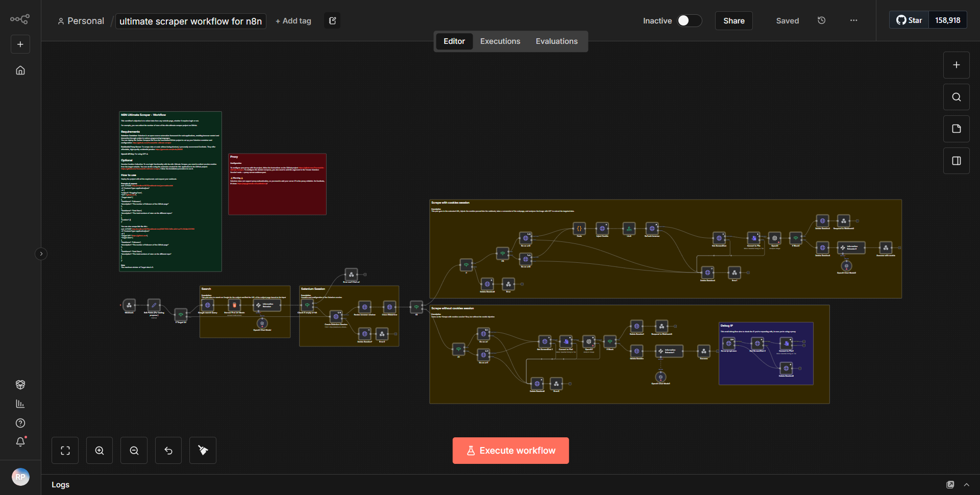
Task: Open the workflow history clock icon
Action: coord(821,20)
